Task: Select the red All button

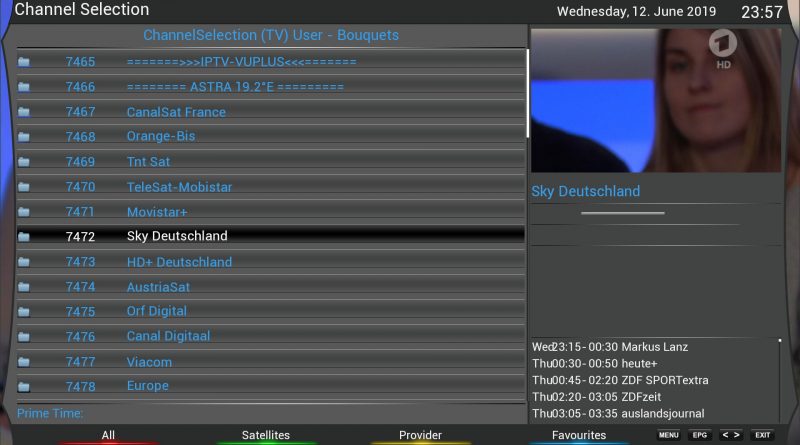Action: point(108,435)
